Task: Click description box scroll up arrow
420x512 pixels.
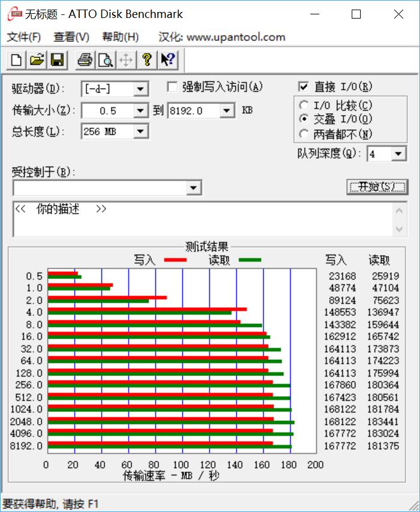Action: pos(399,211)
